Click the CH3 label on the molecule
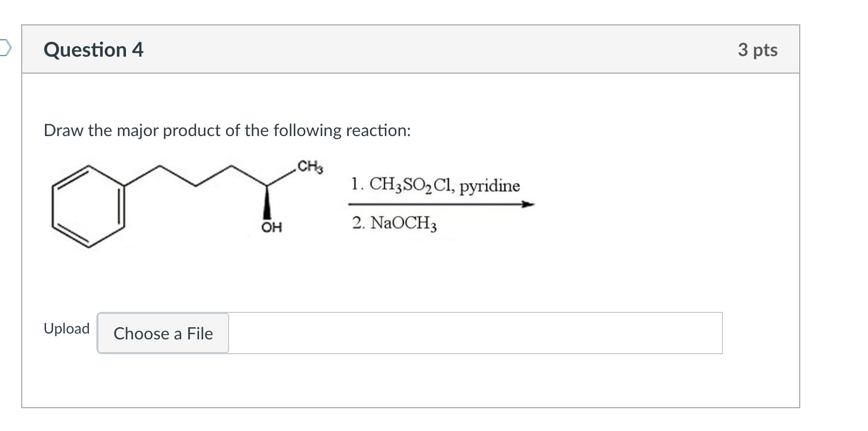Viewport: 868px width, 431px height. click(310, 167)
